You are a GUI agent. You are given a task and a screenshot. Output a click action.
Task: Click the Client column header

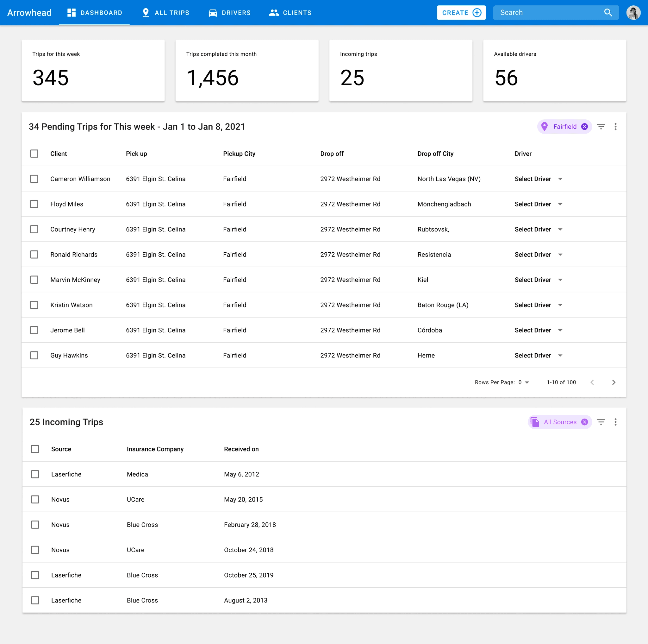click(59, 154)
